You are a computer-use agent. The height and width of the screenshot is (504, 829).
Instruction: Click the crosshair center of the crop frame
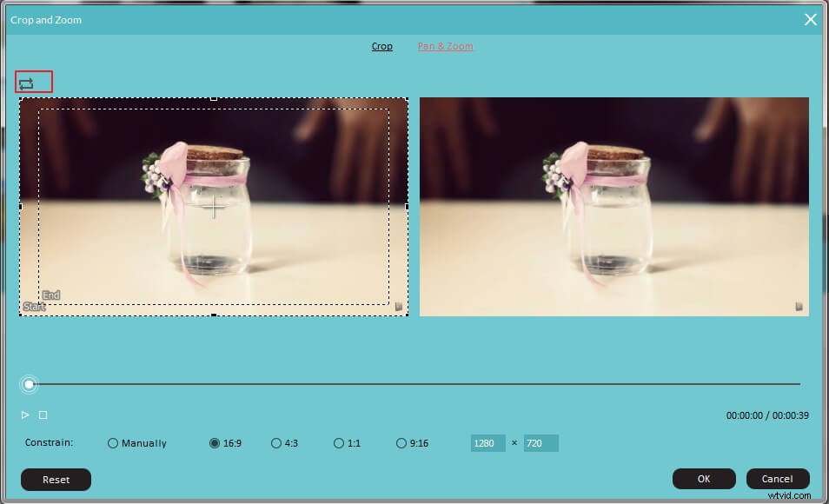click(213, 208)
